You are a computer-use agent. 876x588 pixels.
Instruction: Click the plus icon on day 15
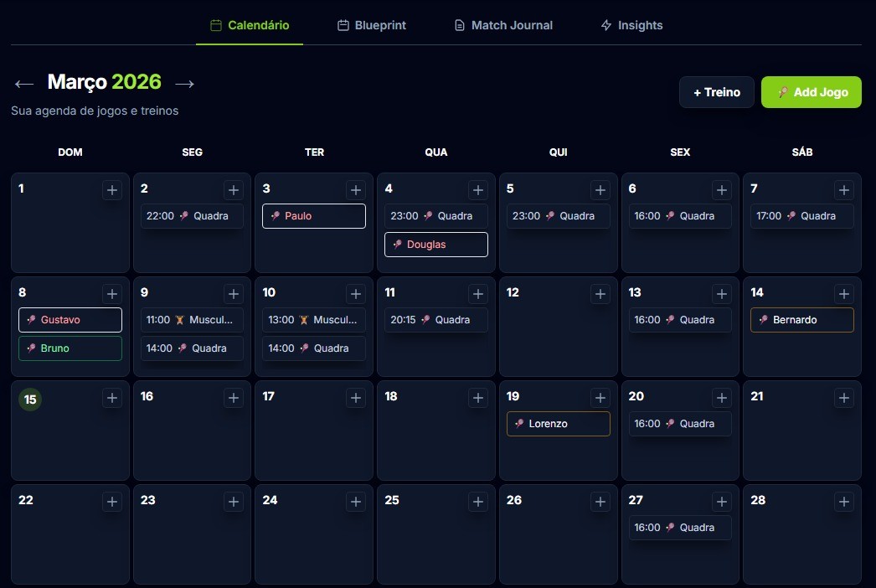[x=112, y=398]
